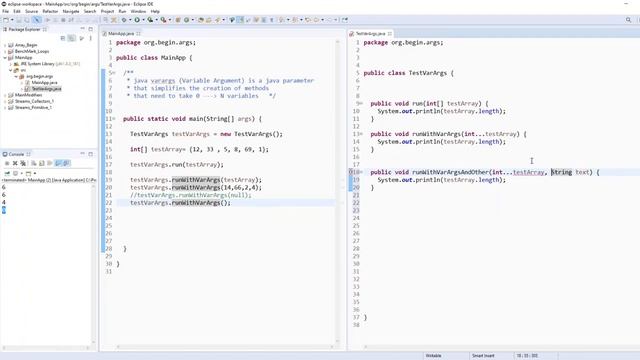Switch to the MainApp.java editor tab

[121, 33]
